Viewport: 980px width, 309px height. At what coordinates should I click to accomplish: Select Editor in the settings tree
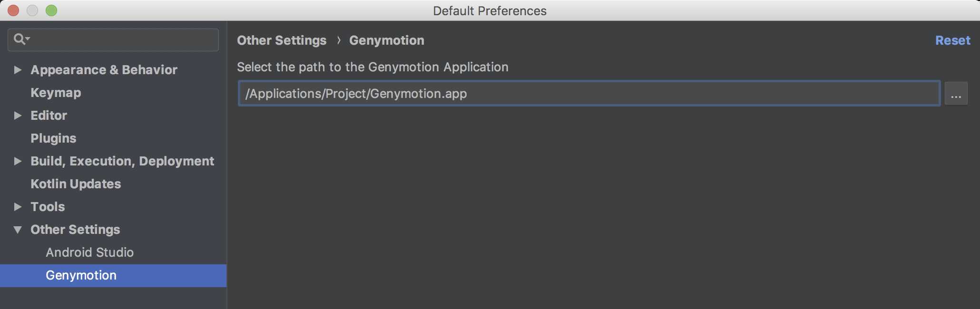click(x=49, y=116)
